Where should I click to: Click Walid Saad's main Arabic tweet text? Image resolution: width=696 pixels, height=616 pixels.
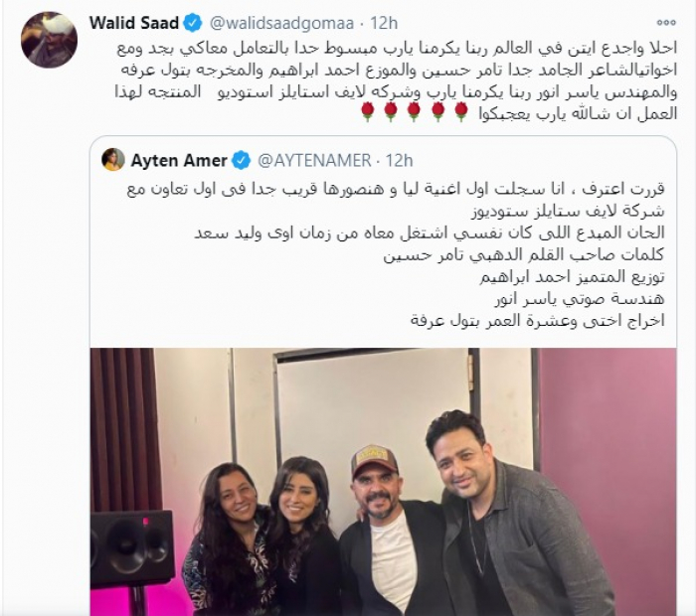397,81
